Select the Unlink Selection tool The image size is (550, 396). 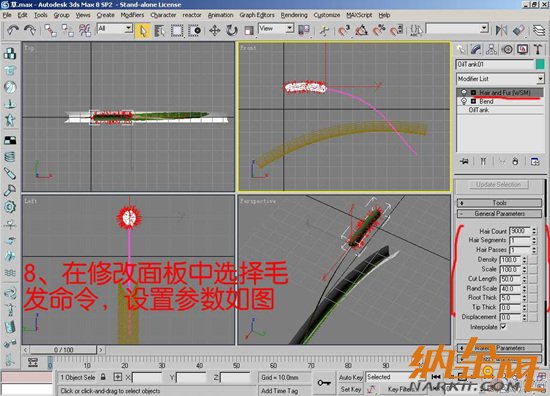[67, 31]
